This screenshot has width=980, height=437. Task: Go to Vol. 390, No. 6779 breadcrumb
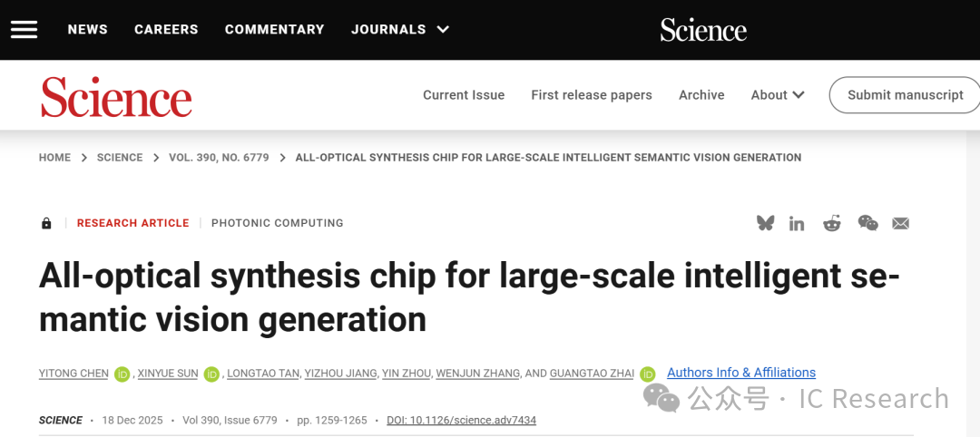point(219,158)
